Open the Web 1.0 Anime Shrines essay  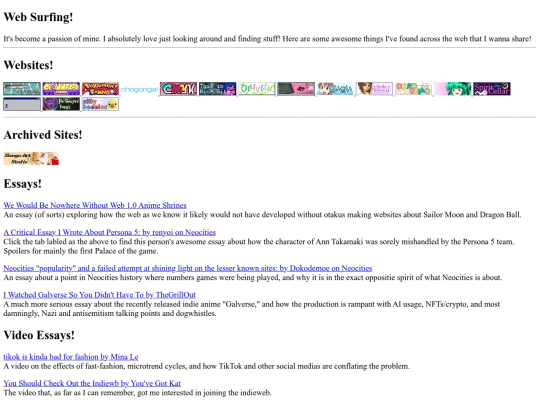95,205
